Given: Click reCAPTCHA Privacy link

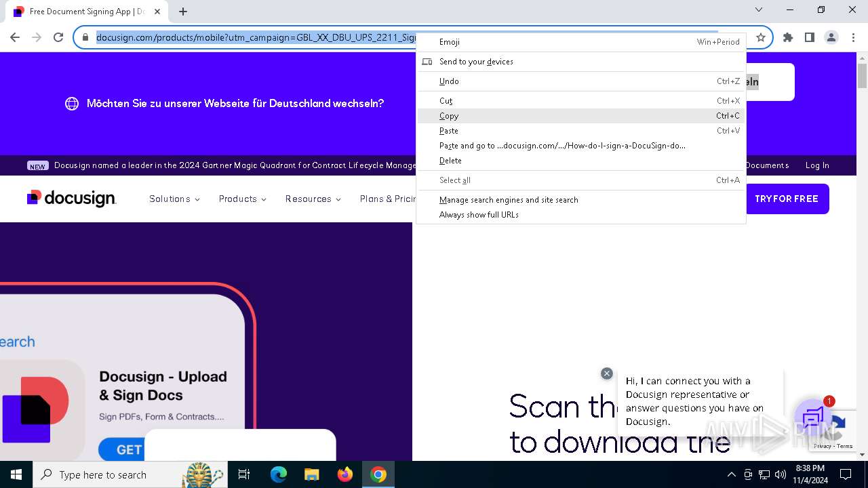Looking at the screenshot, I should [822, 446].
